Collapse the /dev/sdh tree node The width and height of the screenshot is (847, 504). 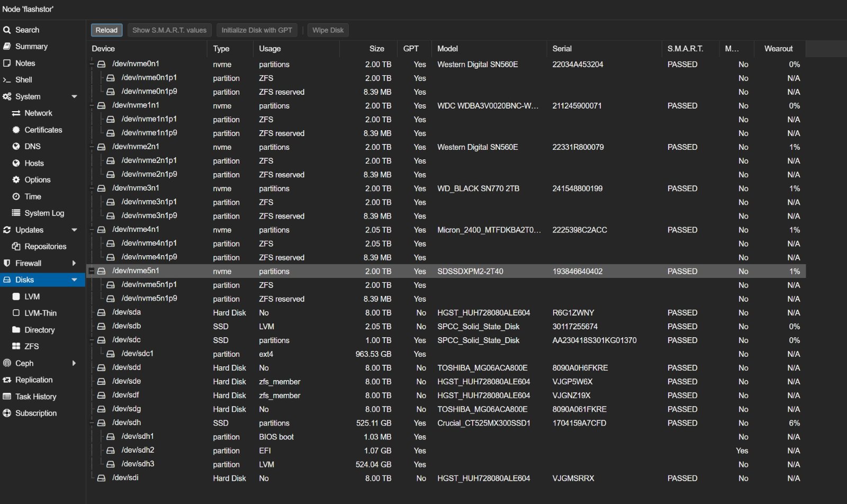point(92,423)
